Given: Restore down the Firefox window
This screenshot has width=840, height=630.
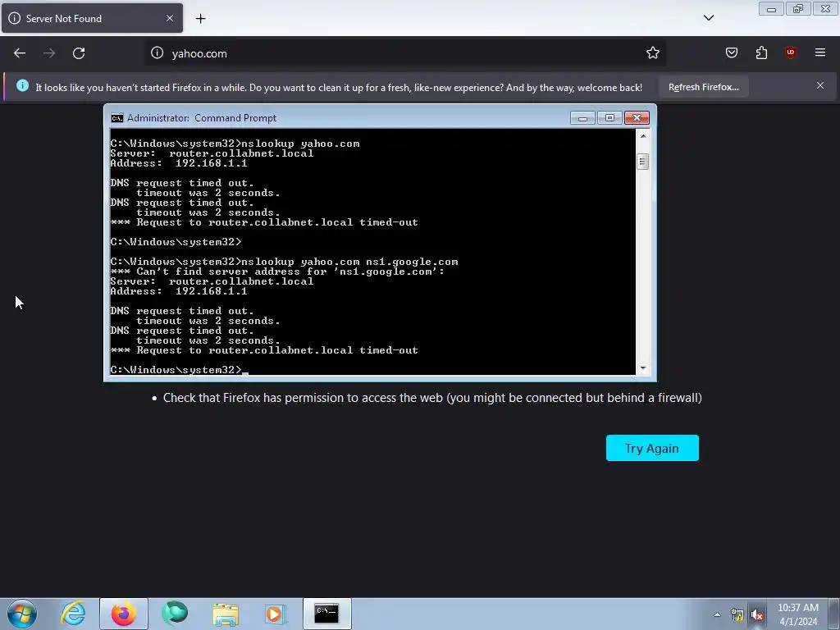Looking at the screenshot, I should [x=798, y=8].
